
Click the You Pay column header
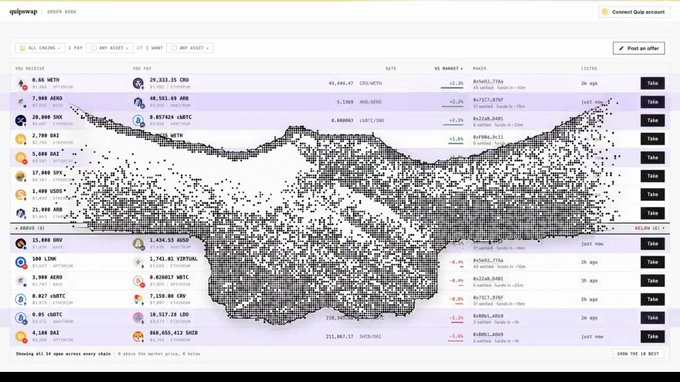[142, 69]
